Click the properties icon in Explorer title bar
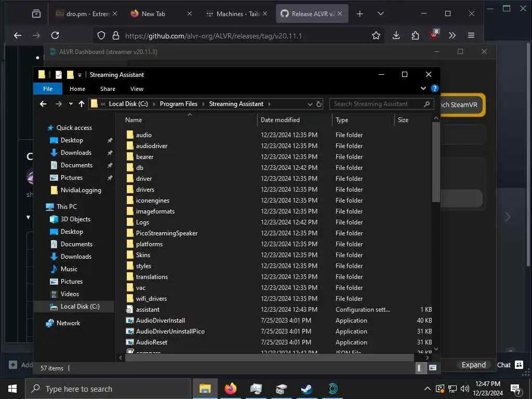Viewport: 532px width, 399px height. (59, 75)
